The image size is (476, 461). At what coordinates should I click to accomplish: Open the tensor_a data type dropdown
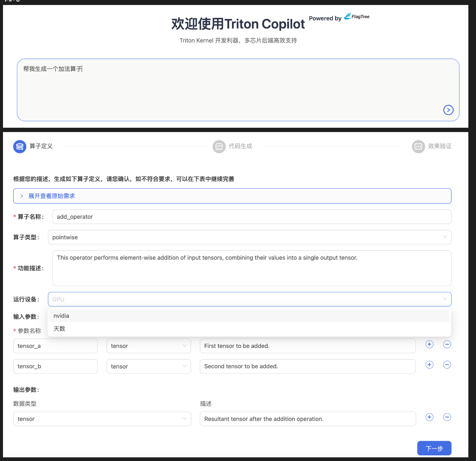[x=149, y=346]
